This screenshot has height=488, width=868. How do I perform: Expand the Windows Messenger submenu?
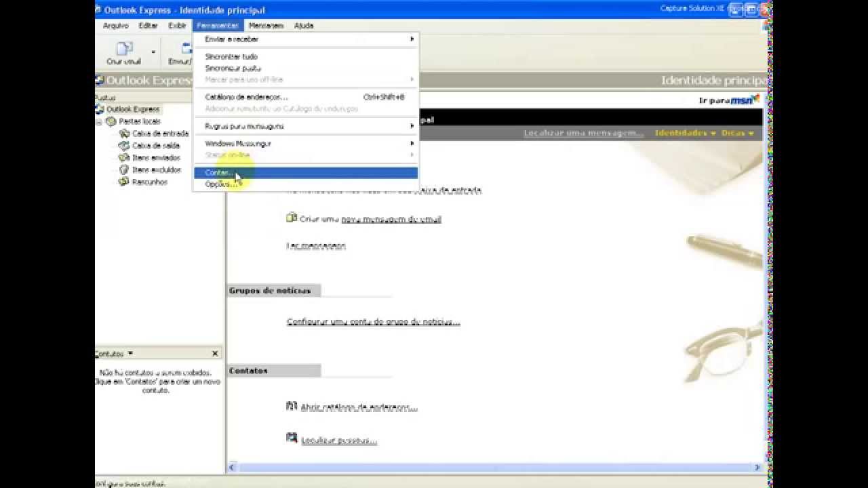coord(307,144)
